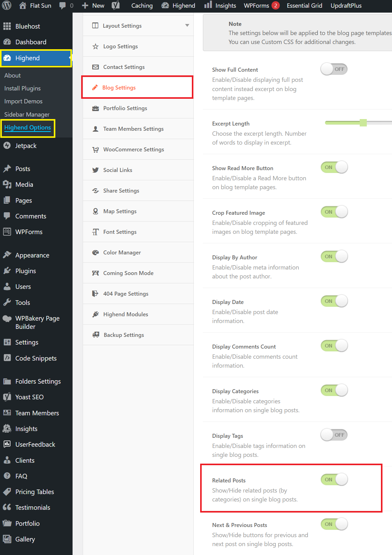Click the Pages icon in sidebar
This screenshot has width=392, height=555.
click(x=7, y=200)
